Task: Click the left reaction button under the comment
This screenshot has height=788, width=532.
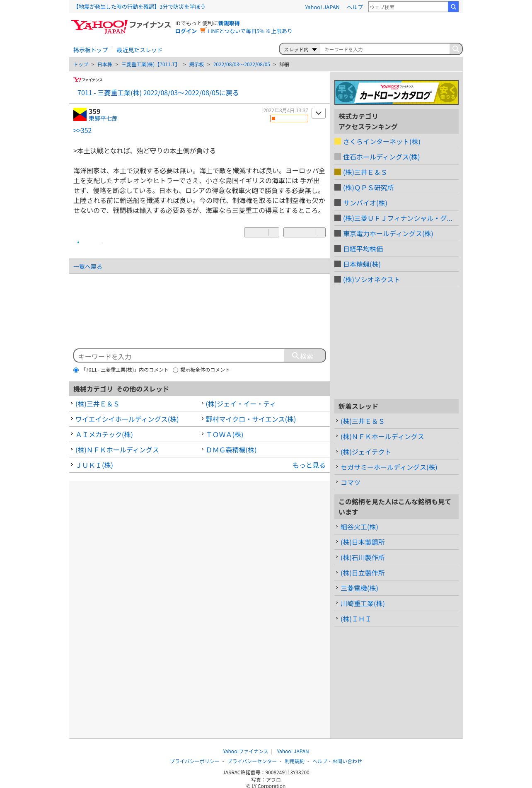Action: coord(261,232)
